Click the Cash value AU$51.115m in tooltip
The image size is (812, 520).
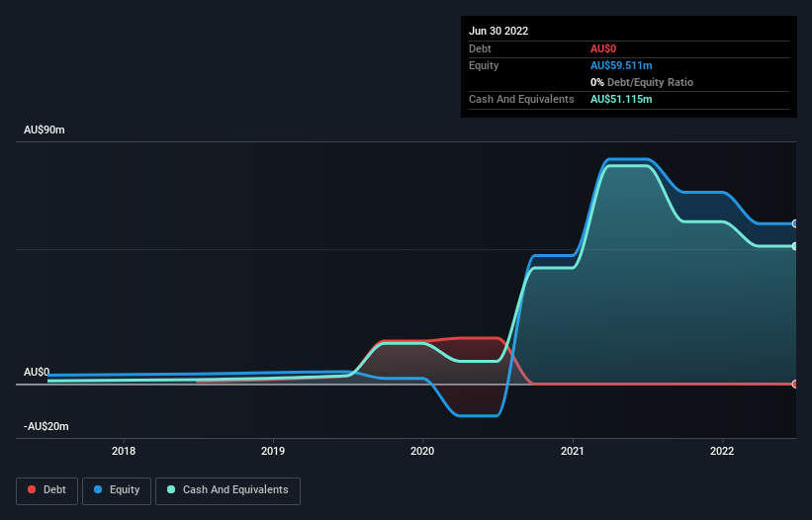pyautogui.click(x=621, y=99)
